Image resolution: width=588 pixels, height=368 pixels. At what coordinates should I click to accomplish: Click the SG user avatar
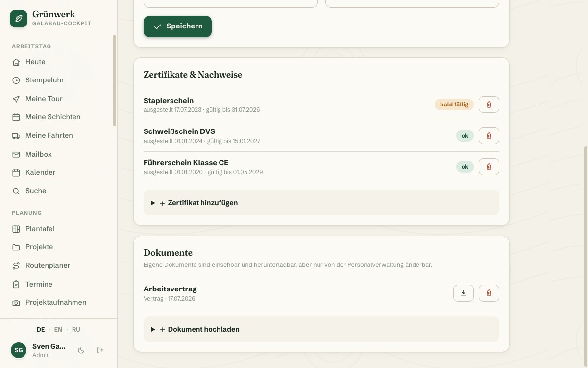(19, 350)
